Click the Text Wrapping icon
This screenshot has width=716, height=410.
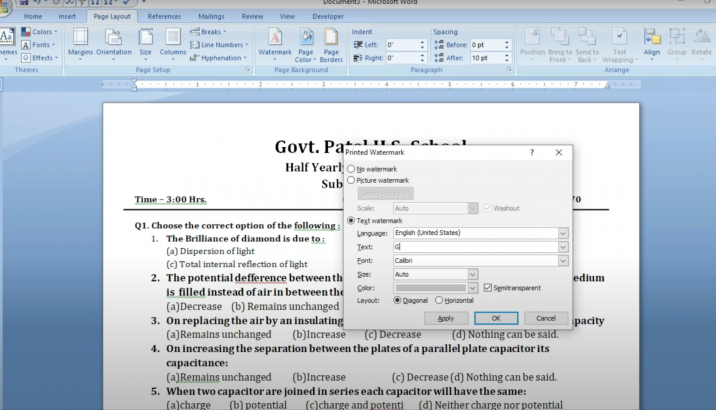point(619,41)
